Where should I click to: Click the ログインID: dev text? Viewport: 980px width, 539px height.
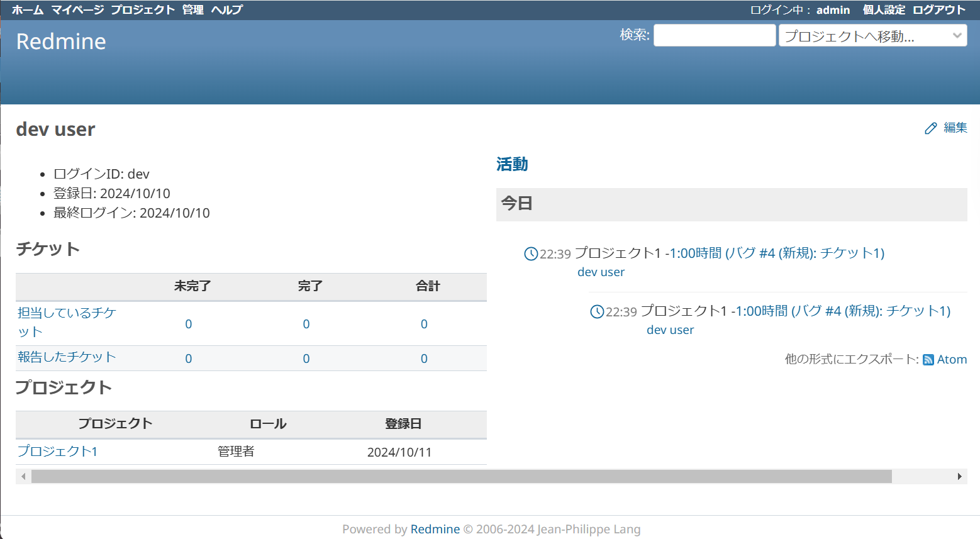click(101, 174)
